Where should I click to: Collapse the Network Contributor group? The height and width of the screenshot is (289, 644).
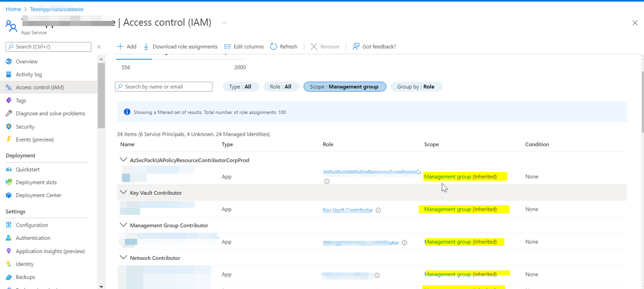[x=123, y=258]
